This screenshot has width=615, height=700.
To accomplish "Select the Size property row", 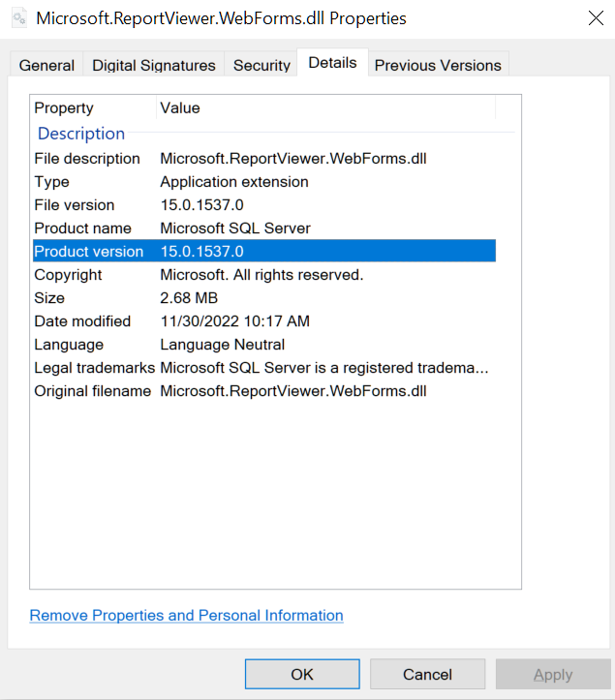I will point(264,298).
